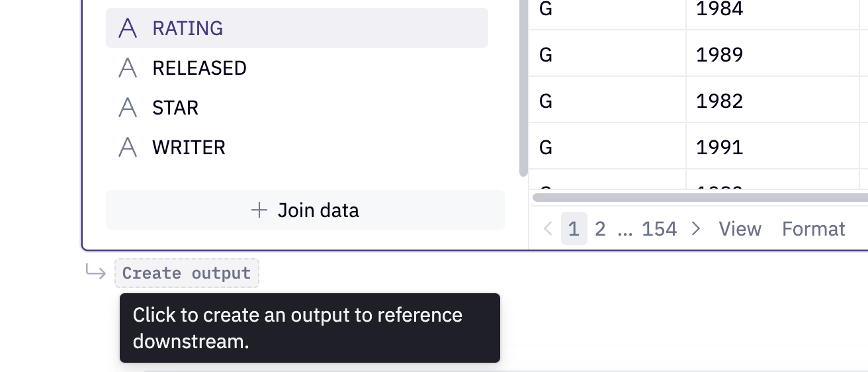
Task: Click the text-type icon beside STAR
Action: 128,108
